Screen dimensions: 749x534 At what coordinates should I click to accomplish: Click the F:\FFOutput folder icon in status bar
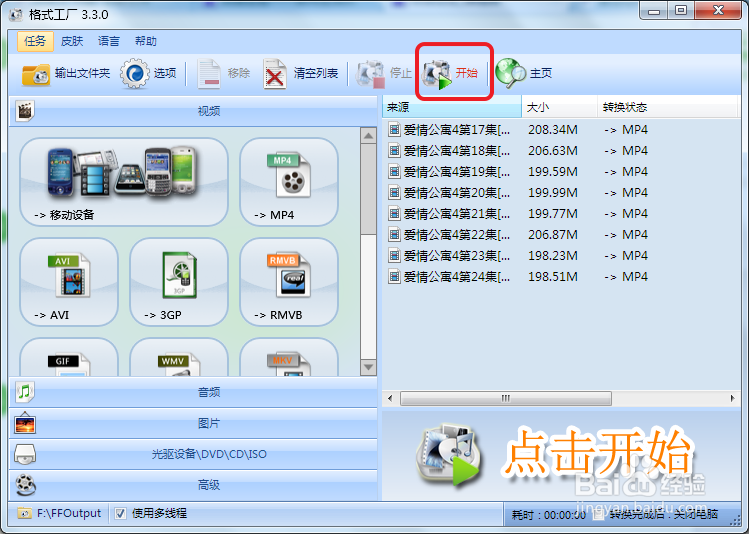(24, 513)
